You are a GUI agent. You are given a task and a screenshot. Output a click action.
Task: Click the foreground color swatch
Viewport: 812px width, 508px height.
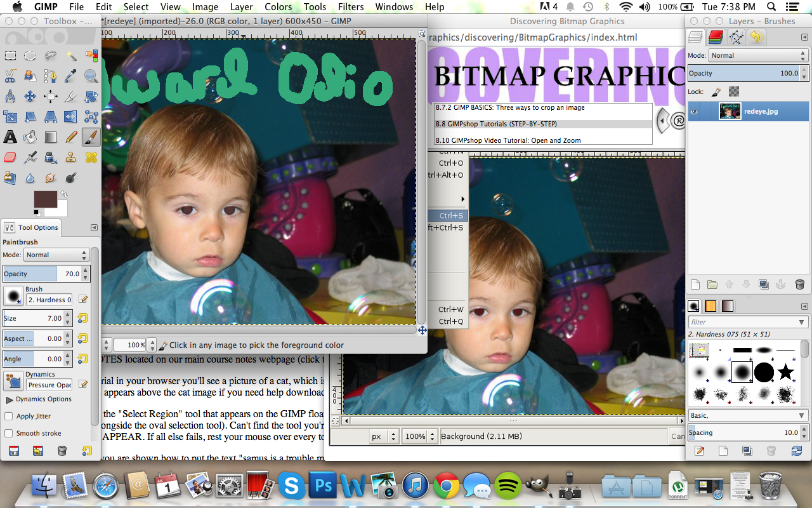coord(46,201)
